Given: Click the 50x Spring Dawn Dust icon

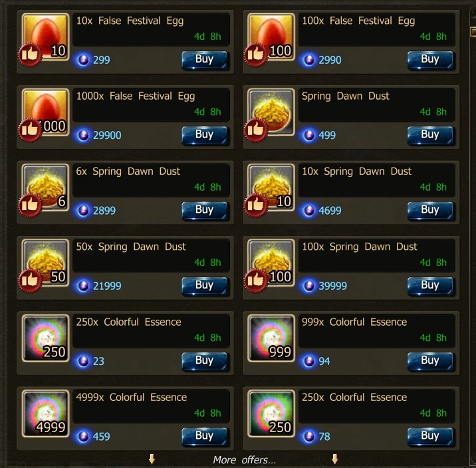Looking at the screenshot, I should coord(45,263).
